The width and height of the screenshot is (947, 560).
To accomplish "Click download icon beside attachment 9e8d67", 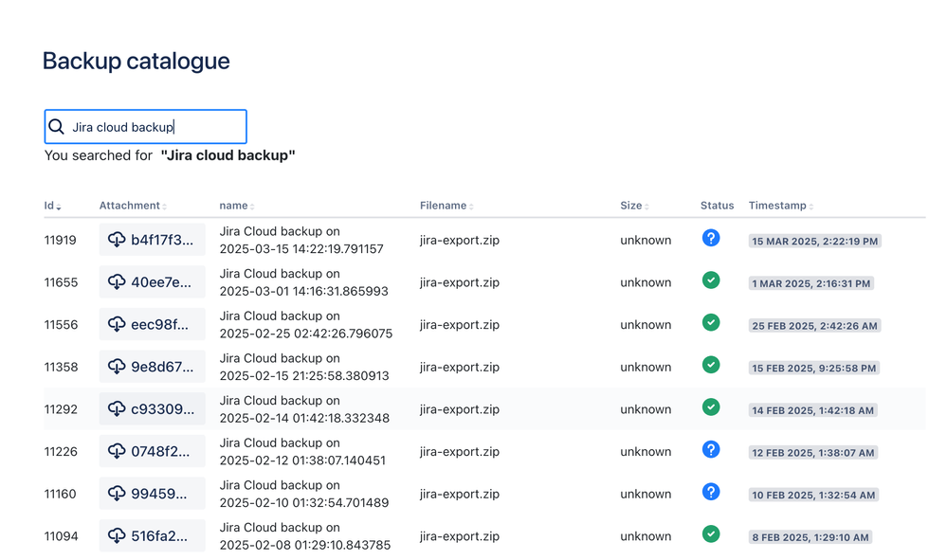I will click(117, 367).
